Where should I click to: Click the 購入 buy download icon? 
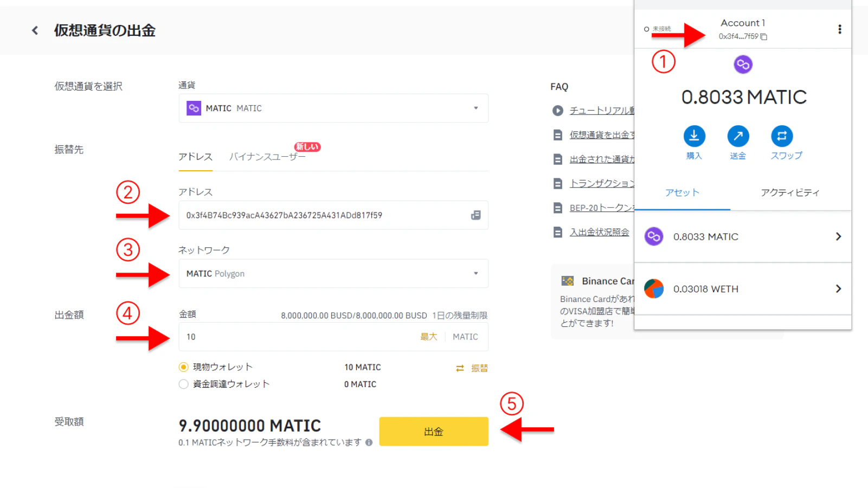click(x=694, y=136)
